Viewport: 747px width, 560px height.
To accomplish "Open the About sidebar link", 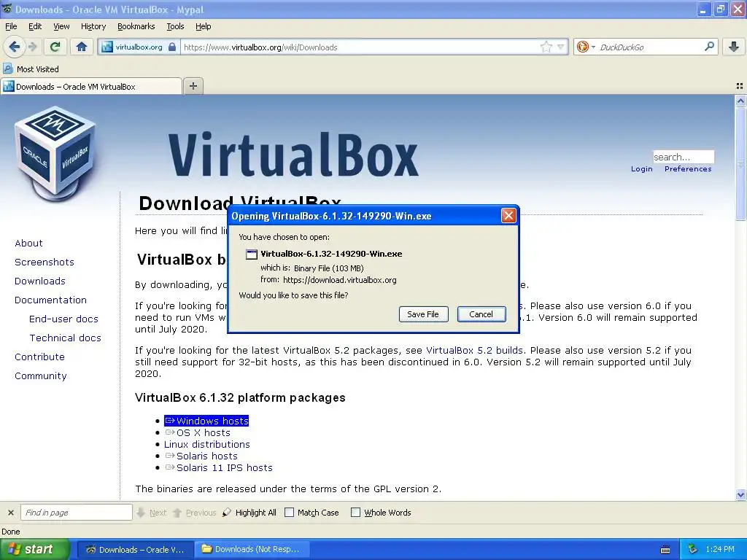I will [x=28, y=244].
